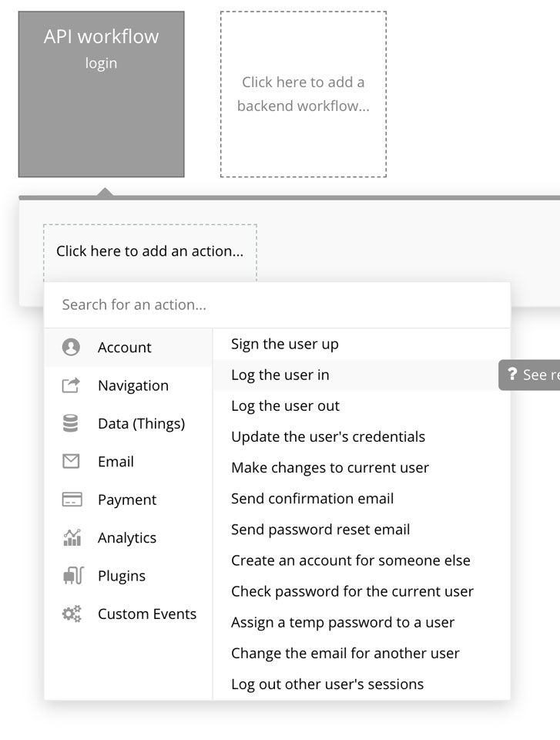Click the Navigation arrow icon
560x740 pixels.
tap(71, 385)
